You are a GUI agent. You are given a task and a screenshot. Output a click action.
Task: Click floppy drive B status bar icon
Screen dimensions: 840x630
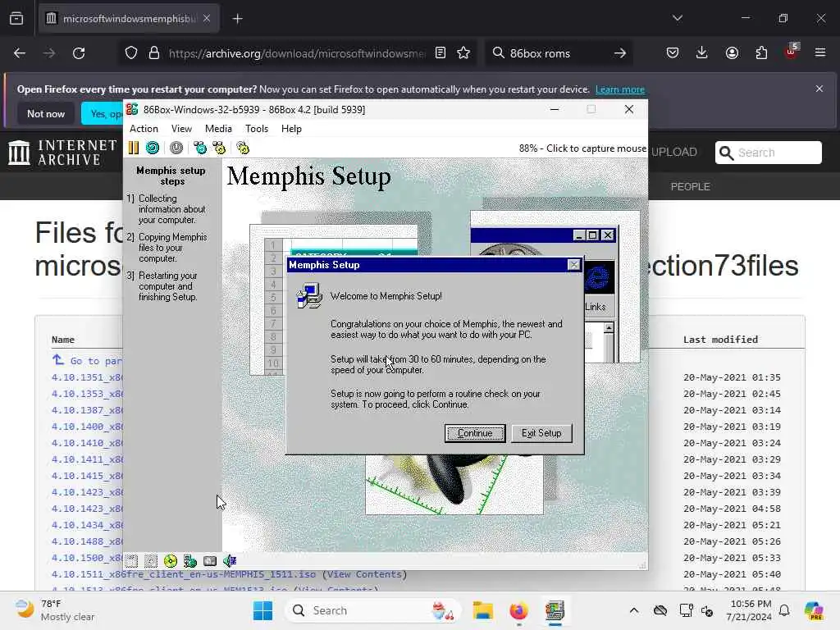(x=151, y=561)
